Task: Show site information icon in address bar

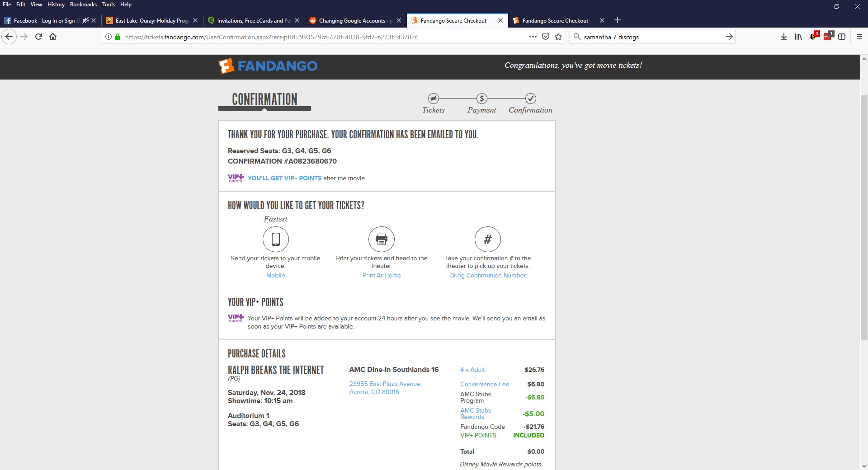Action: pyautogui.click(x=108, y=37)
